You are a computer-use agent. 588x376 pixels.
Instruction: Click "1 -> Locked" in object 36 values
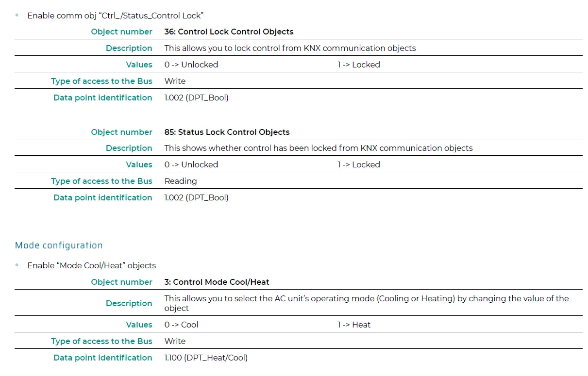359,65
